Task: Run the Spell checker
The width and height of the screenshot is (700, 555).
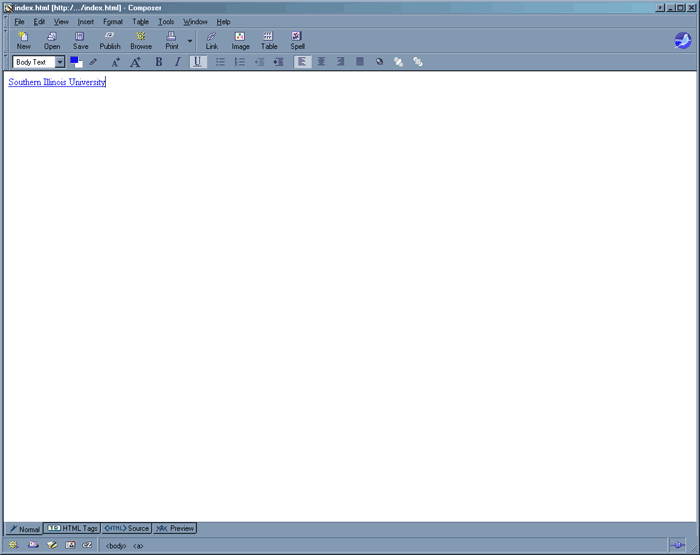Action: [297, 40]
